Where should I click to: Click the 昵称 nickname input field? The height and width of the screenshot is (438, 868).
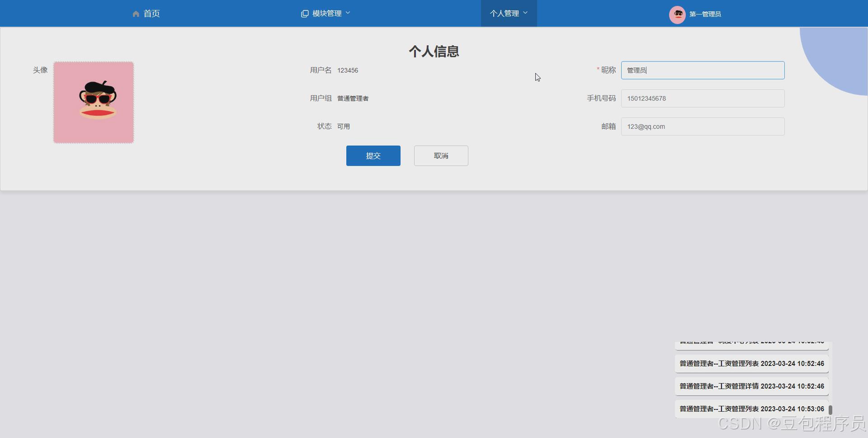[x=703, y=70]
